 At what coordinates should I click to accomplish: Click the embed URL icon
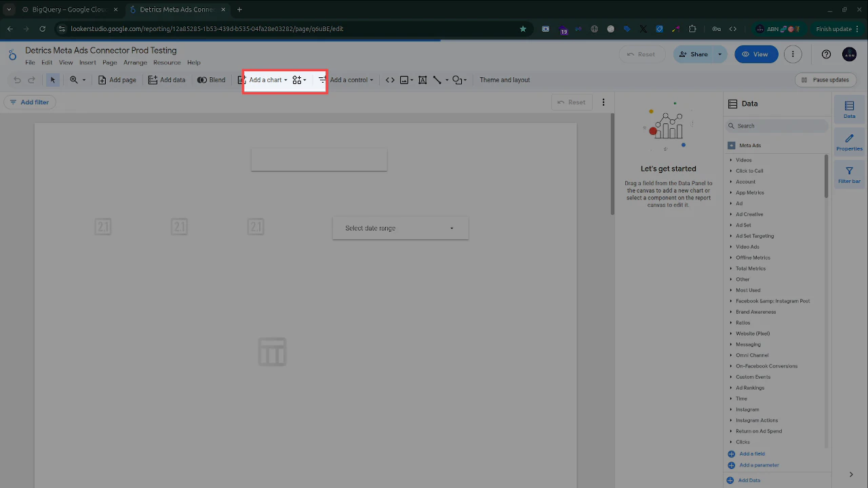pyautogui.click(x=390, y=79)
